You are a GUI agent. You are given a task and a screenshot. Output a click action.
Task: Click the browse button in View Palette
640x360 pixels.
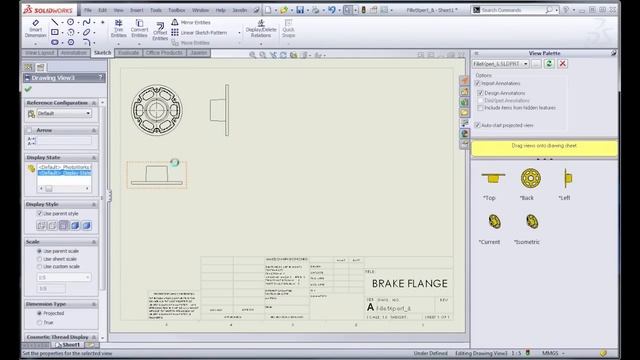[x=536, y=64]
